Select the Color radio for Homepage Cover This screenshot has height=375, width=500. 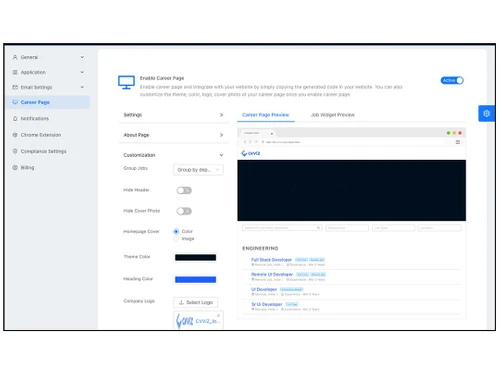click(176, 231)
